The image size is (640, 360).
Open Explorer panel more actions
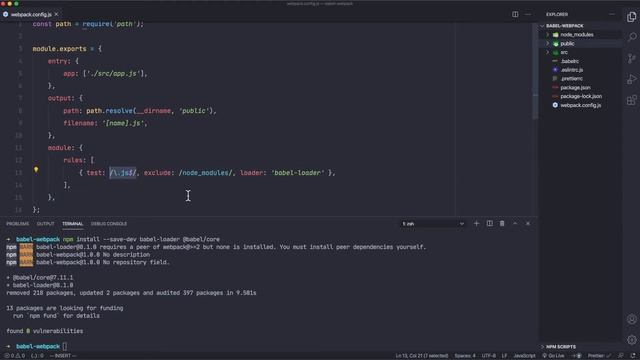[x=611, y=14]
